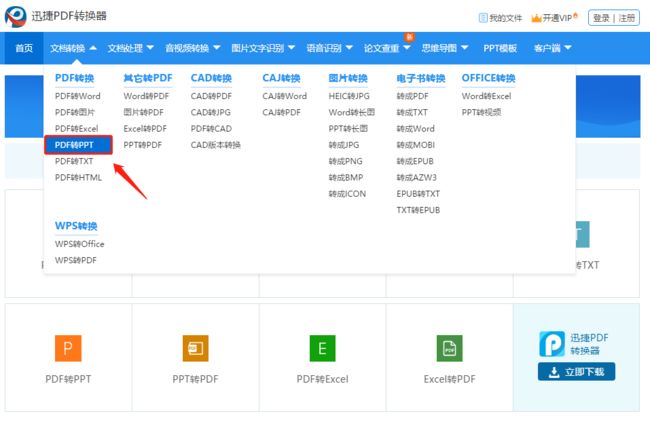Choose EPUB转TXT in the menu

(418, 194)
